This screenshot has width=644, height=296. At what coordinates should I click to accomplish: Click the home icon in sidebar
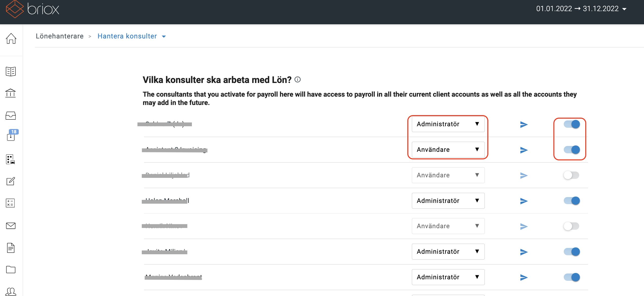coord(11,38)
